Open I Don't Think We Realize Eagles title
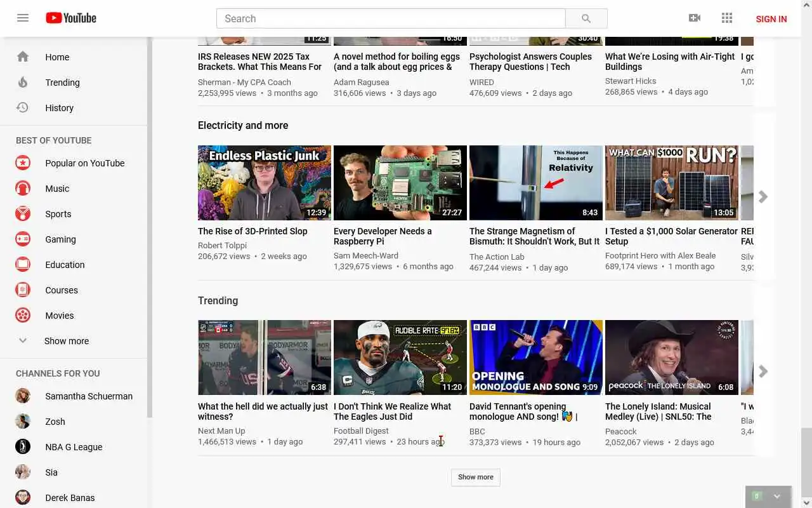 tap(392, 411)
